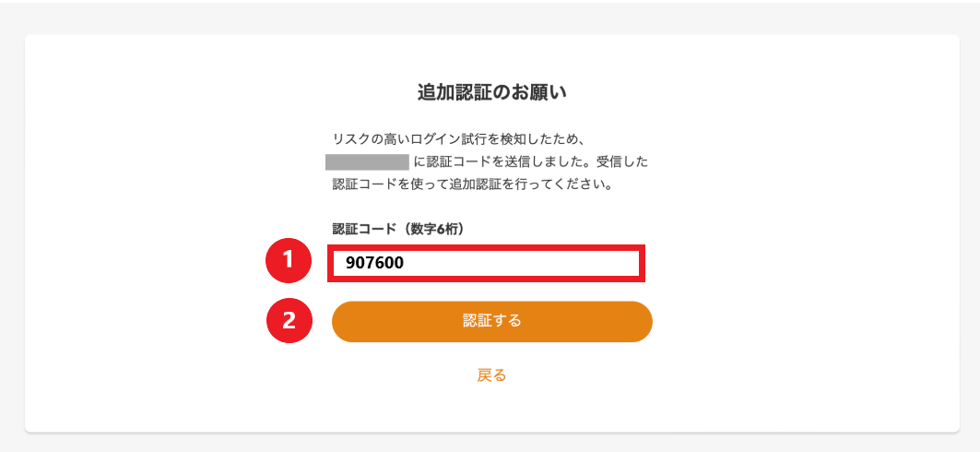Click the red outline of the code field
The width and height of the screenshot is (980, 452).
(486, 246)
